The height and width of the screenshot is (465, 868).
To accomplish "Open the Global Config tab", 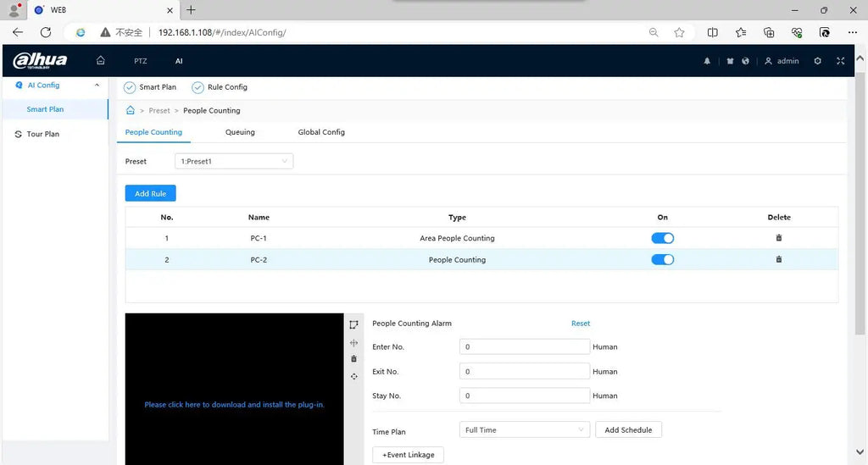I will pos(321,132).
